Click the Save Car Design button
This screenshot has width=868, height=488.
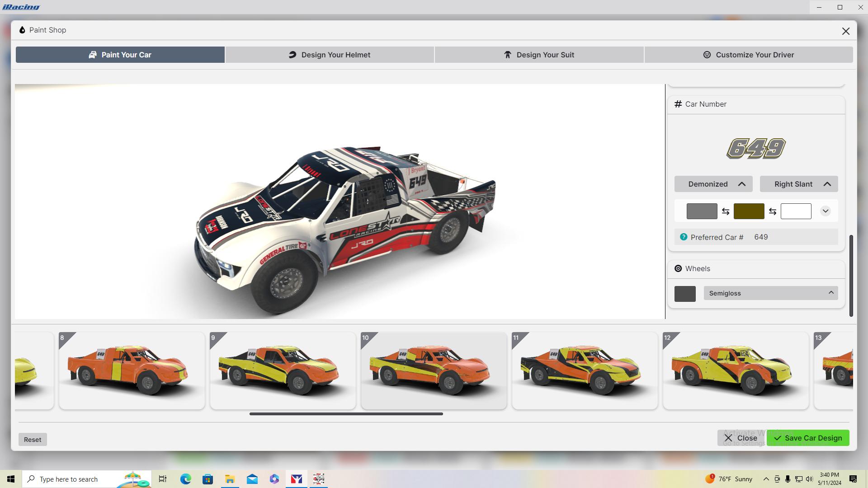tap(807, 438)
